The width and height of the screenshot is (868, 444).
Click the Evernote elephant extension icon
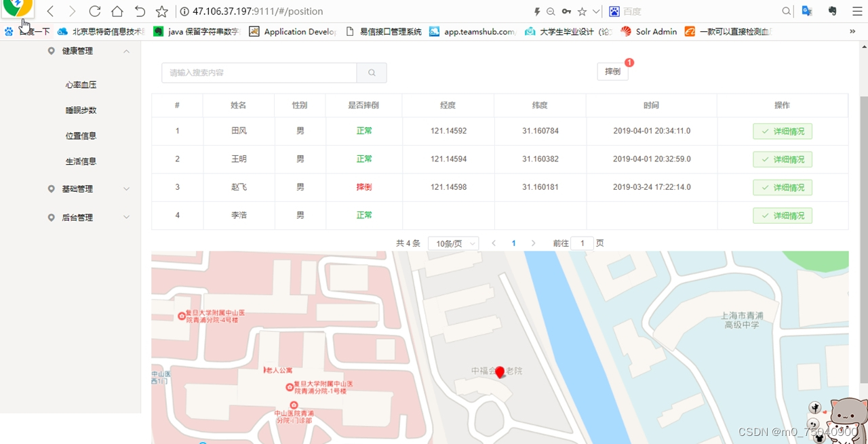tap(833, 11)
